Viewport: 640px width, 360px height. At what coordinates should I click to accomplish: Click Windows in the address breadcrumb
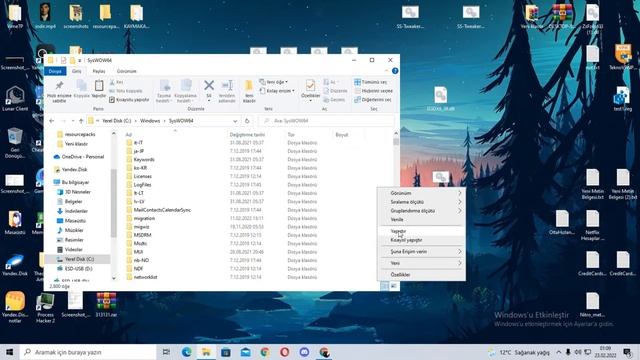pyautogui.click(x=150, y=121)
